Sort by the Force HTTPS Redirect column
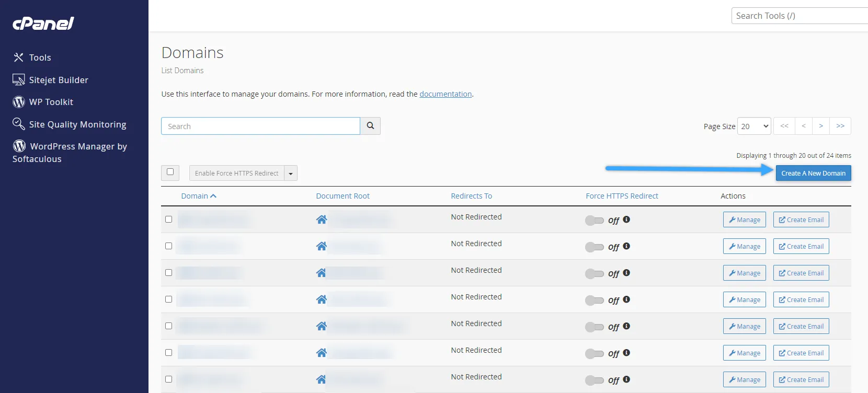868x393 pixels. point(622,196)
